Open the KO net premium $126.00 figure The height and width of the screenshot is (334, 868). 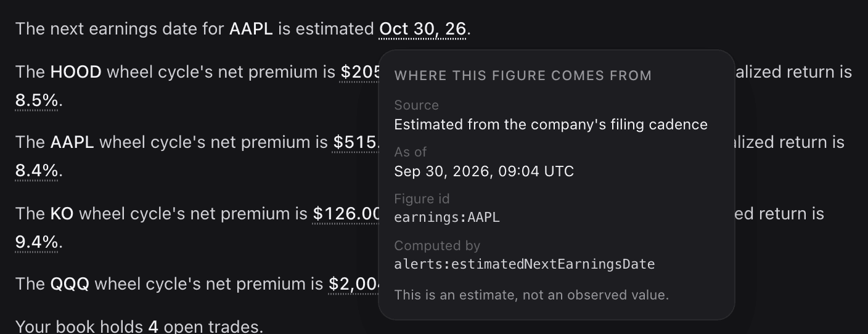pos(346,214)
